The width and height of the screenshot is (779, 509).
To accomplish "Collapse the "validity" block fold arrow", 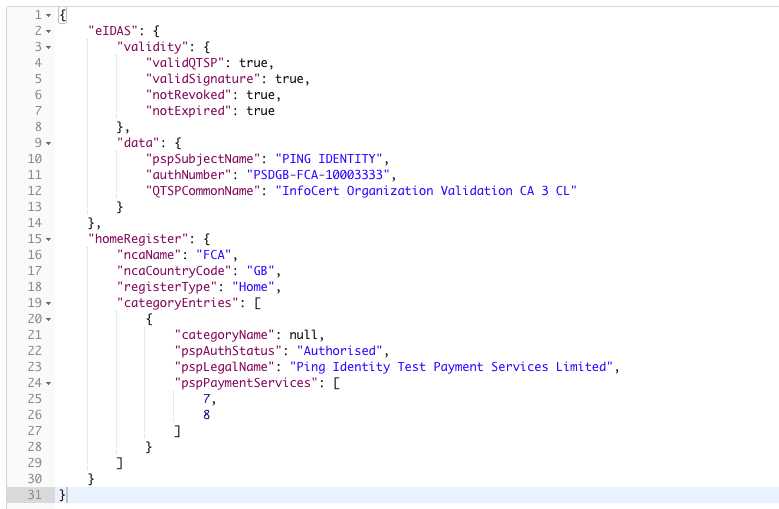I will (x=49, y=47).
